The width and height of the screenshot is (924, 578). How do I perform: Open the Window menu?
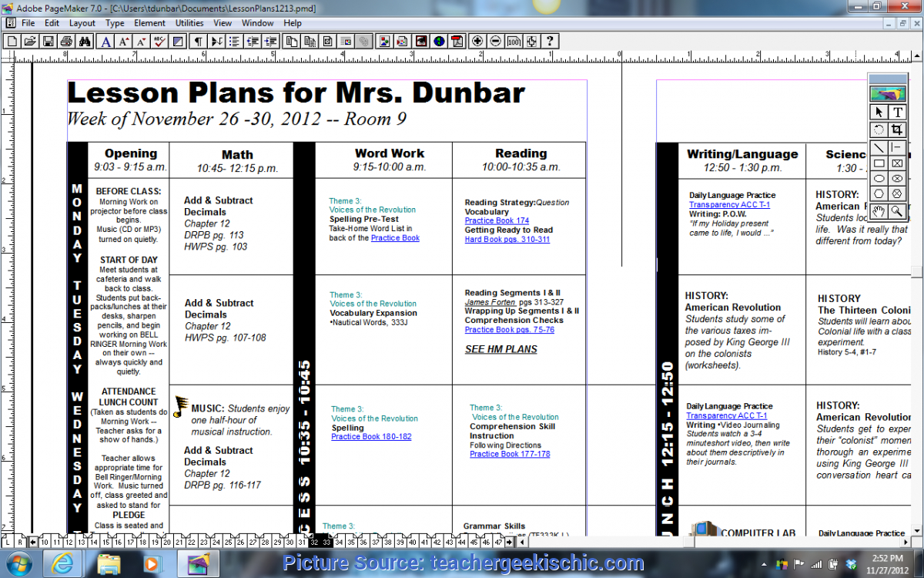257,23
